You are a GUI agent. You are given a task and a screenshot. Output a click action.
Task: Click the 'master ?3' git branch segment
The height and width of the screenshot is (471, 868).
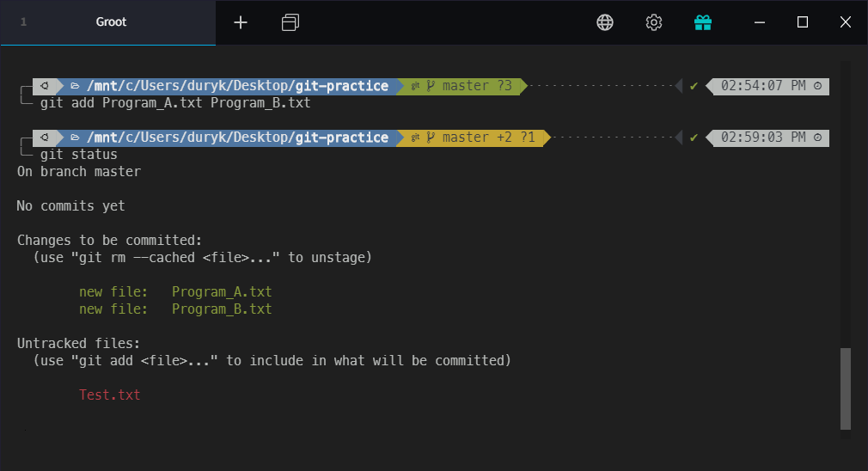[462, 86]
